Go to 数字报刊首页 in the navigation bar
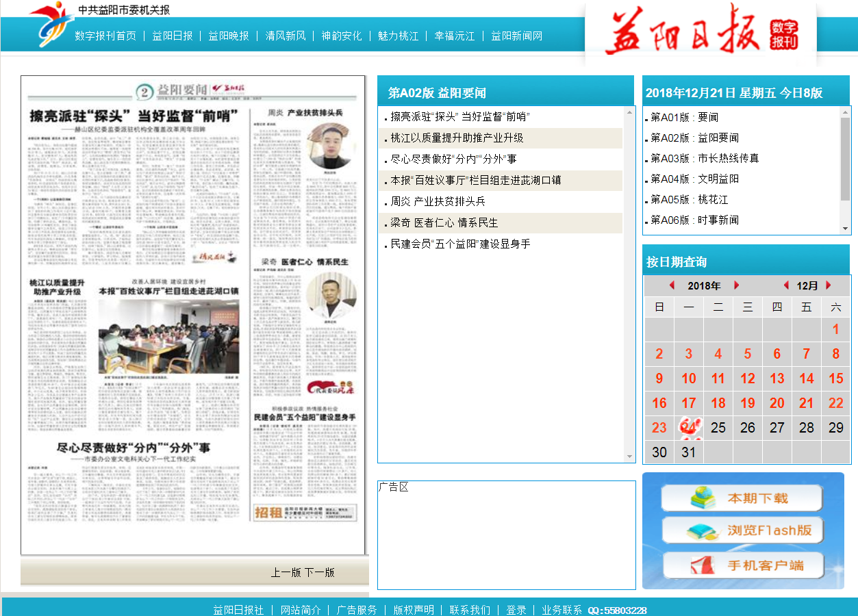This screenshot has height=616, width=858. (105, 36)
